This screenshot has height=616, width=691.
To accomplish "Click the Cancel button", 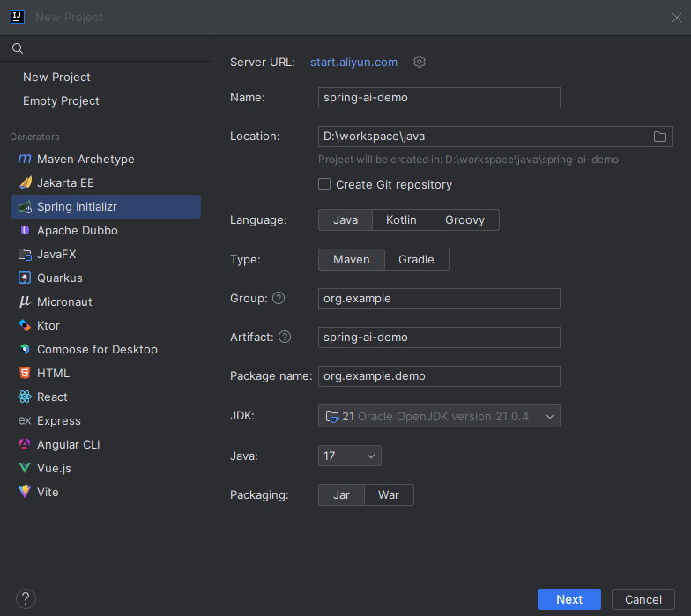I will coord(643,599).
